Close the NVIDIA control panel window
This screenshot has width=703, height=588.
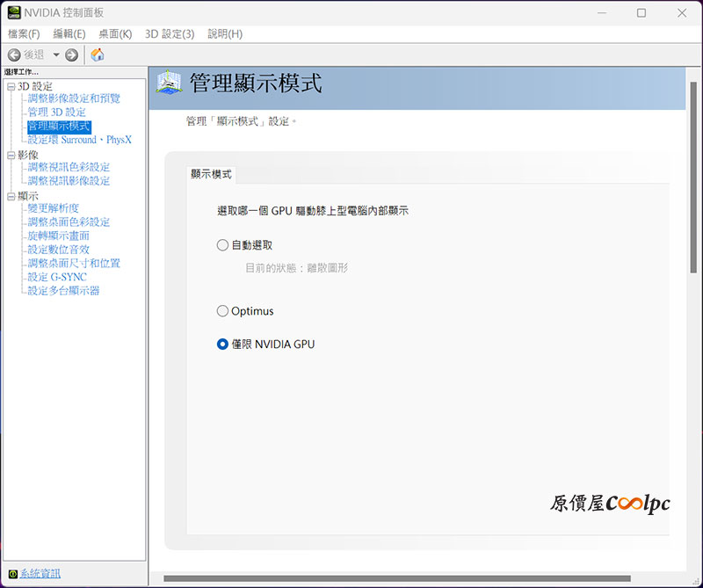click(x=682, y=13)
